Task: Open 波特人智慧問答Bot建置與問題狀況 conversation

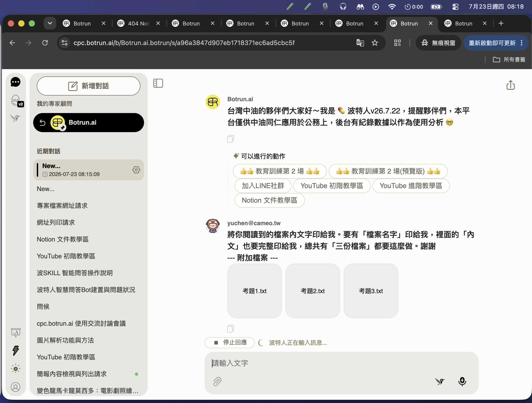Action: [86, 290]
